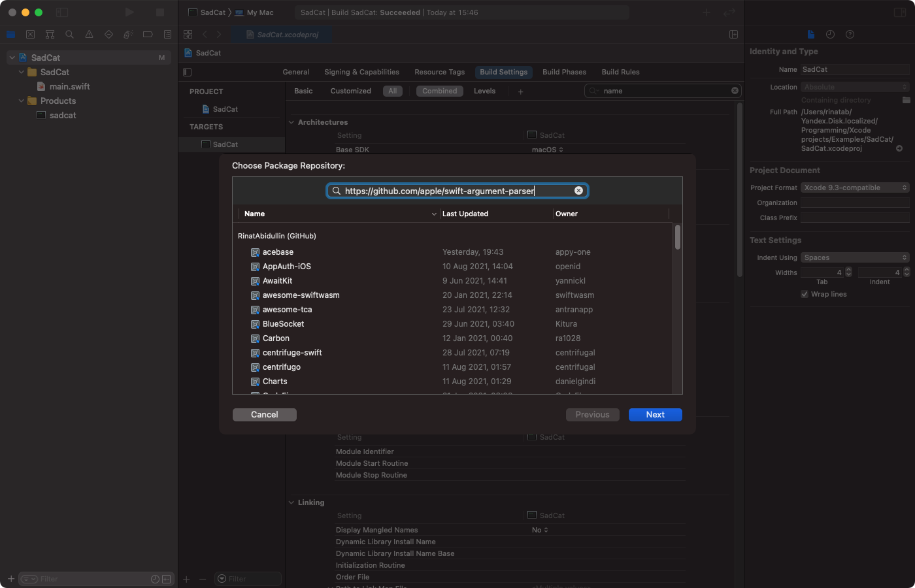The image size is (915, 588).
Task: Collapse the SadCat folder group
Action: [x=21, y=72]
